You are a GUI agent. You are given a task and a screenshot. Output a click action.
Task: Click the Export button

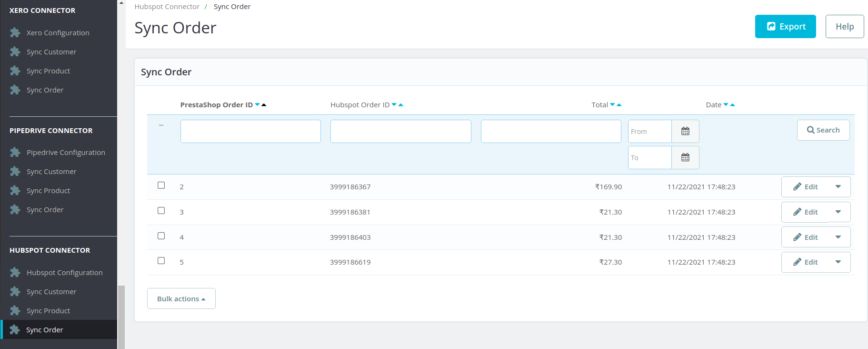tap(786, 26)
